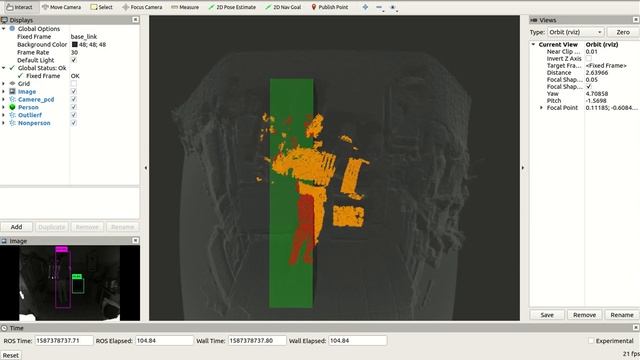The image size is (640, 360).
Task: Click Save in the Views panel
Action: [547, 315]
